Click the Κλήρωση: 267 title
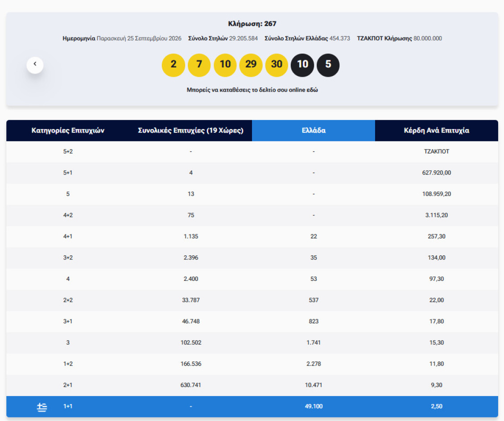The height and width of the screenshot is (421, 504). [252, 24]
